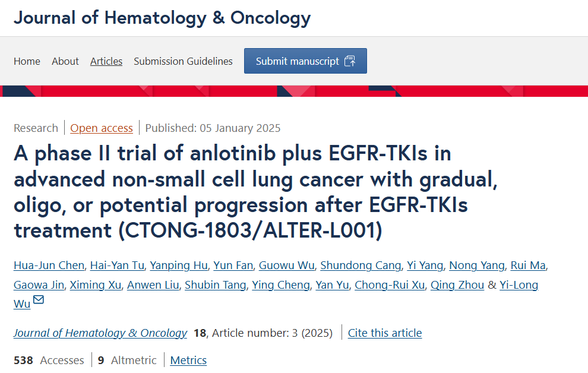Select author Hai-Yan Tu link

117,265
